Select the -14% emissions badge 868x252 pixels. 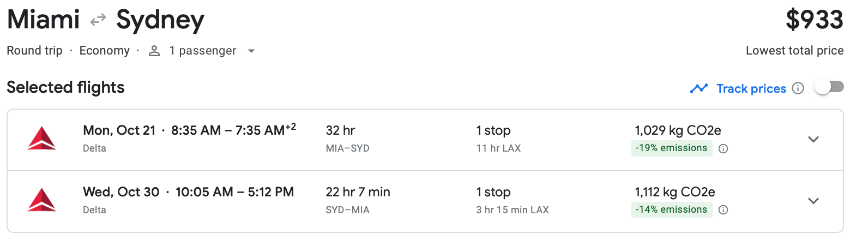point(671,210)
